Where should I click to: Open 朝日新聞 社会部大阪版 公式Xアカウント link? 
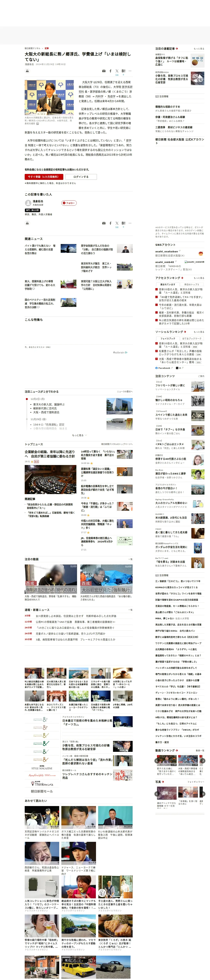tap(180, 141)
